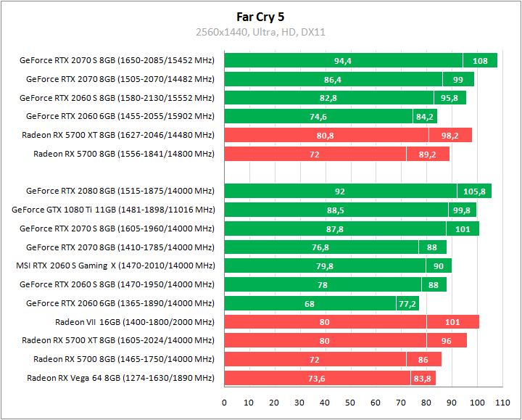Image resolution: width=522 pixels, height=420 pixels.
Task: Click the 94,4 value on the top bar
Action: [x=342, y=60]
